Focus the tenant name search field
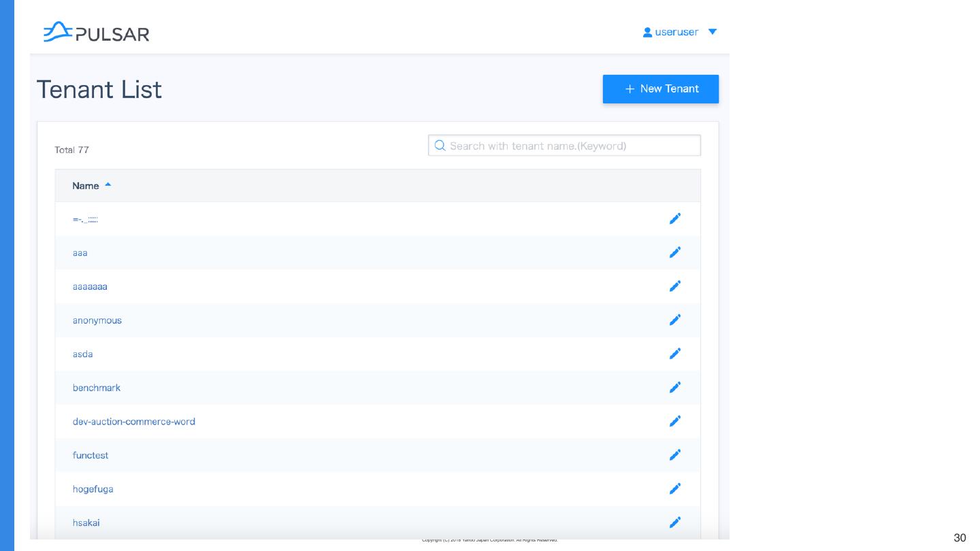Viewport: 980px width, 551px height. pos(565,146)
